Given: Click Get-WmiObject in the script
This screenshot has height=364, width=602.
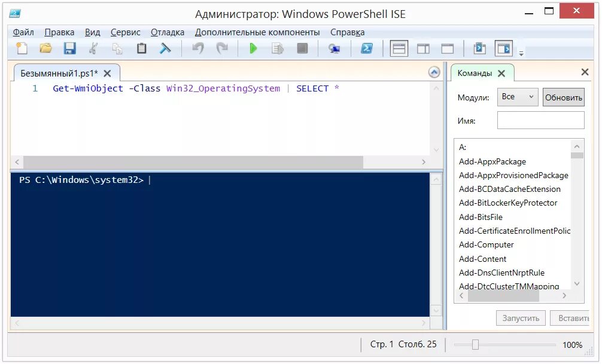Looking at the screenshot, I should tap(88, 88).
